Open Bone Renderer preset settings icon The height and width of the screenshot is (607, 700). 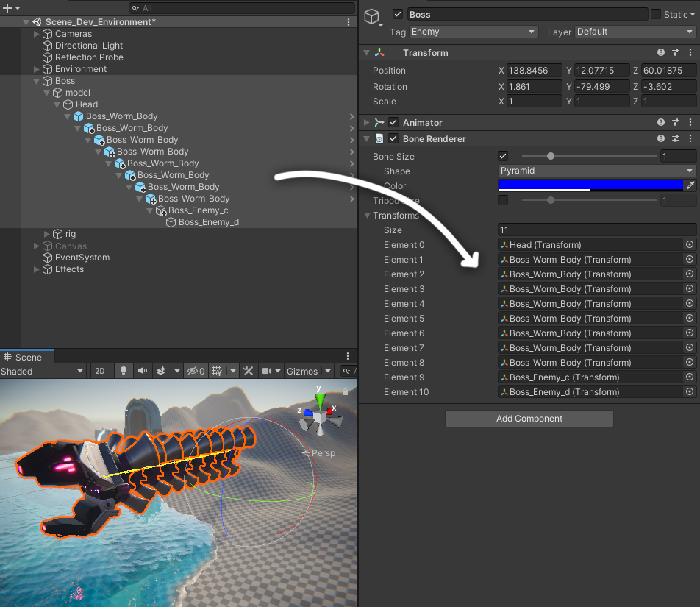pyautogui.click(x=676, y=139)
